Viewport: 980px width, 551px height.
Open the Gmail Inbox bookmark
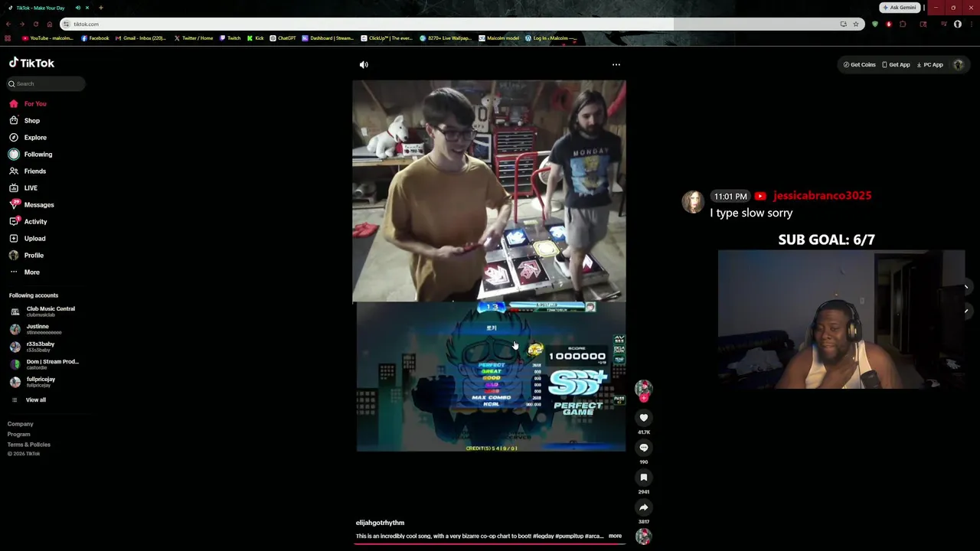pyautogui.click(x=140, y=38)
